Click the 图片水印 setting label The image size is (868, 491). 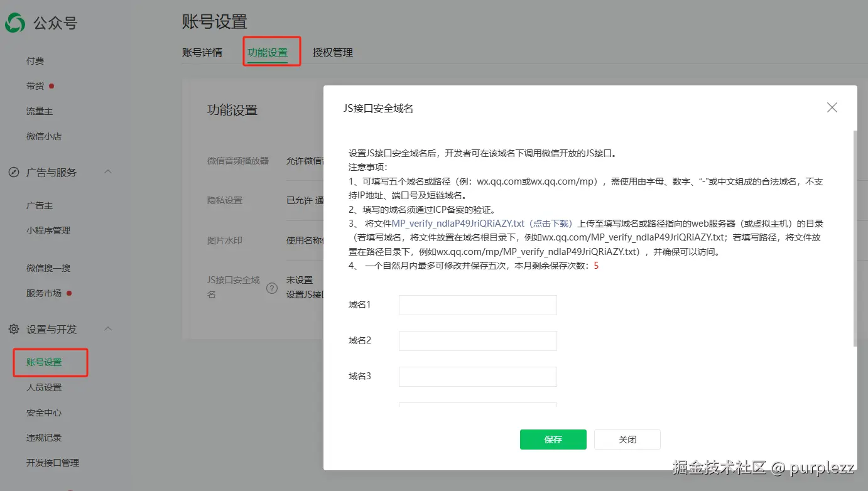tap(225, 240)
